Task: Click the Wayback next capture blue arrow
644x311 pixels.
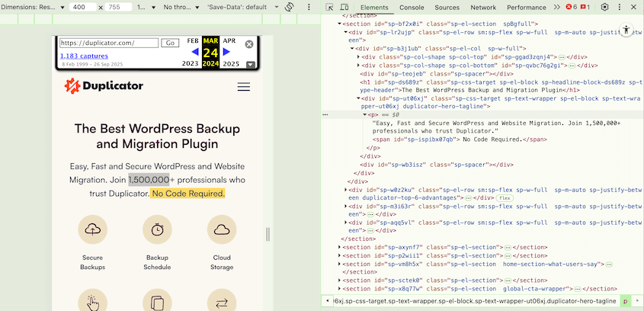Action: [226, 52]
